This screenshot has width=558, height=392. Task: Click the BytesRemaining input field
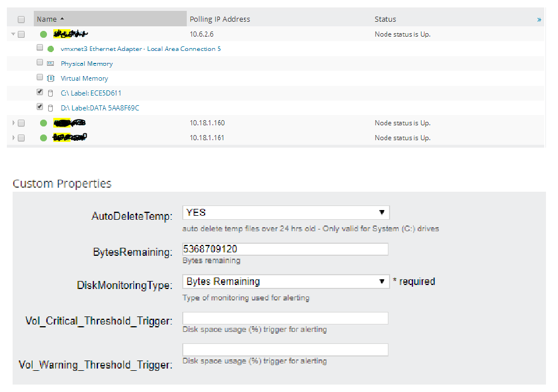pyautogui.click(x=285, y=249)
